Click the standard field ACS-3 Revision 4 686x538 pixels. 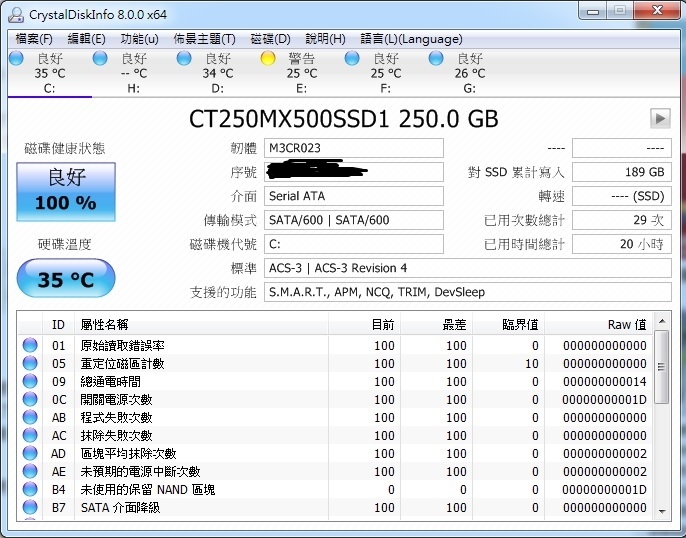tap(468, 268)
